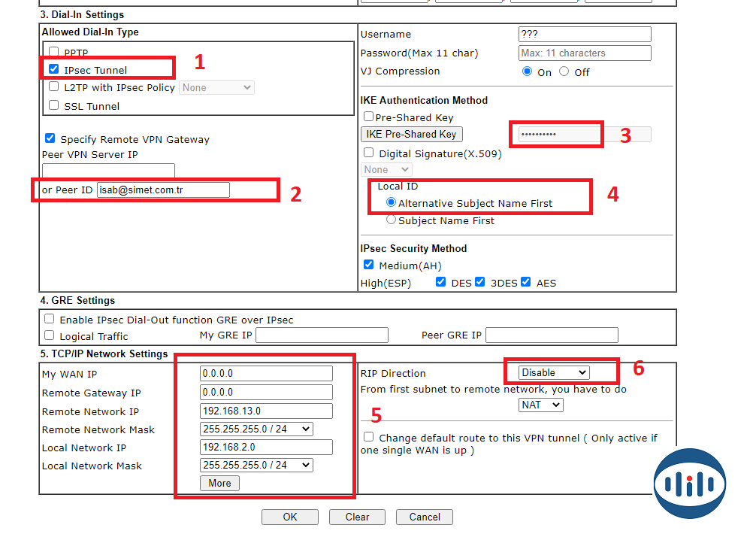The image size is (756, 534).
Task: Open the RIP Direction dropdown
Action: tap(554, 372)
